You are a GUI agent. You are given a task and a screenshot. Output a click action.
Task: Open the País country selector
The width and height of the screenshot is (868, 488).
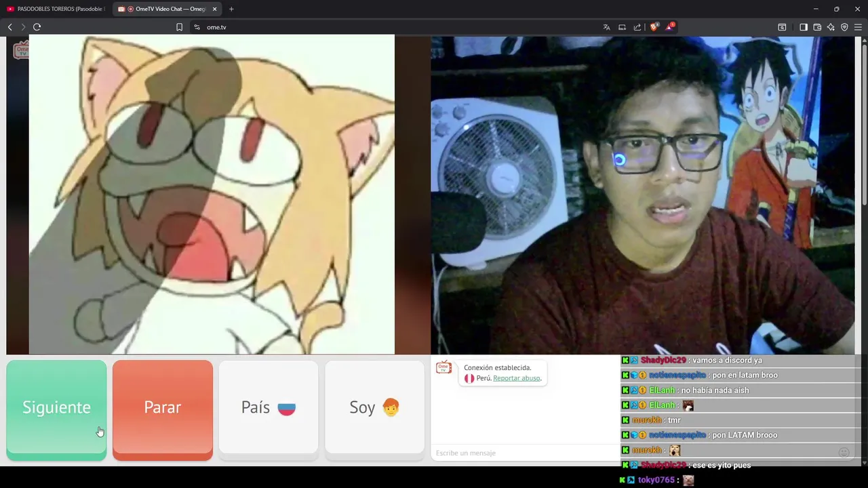coord(269,407)
